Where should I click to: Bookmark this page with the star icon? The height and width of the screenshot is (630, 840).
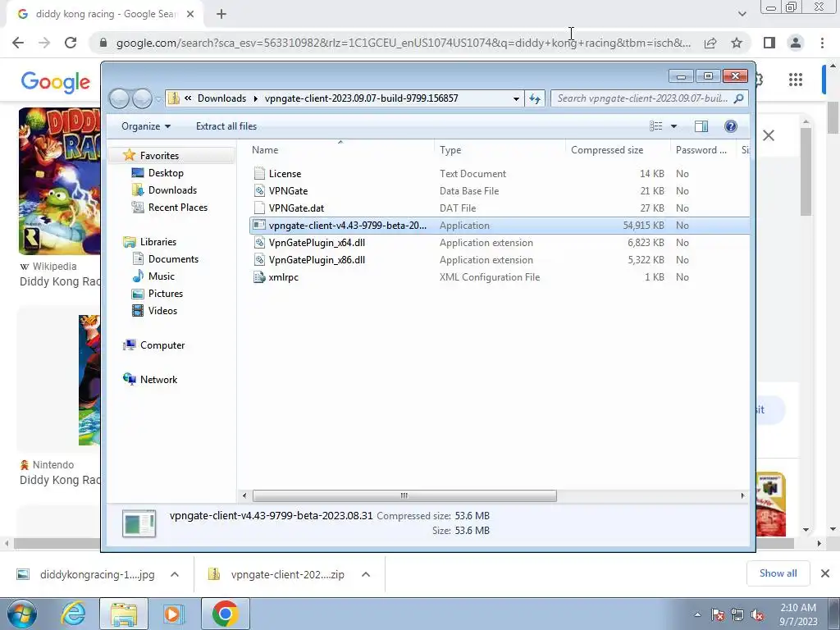737,43
